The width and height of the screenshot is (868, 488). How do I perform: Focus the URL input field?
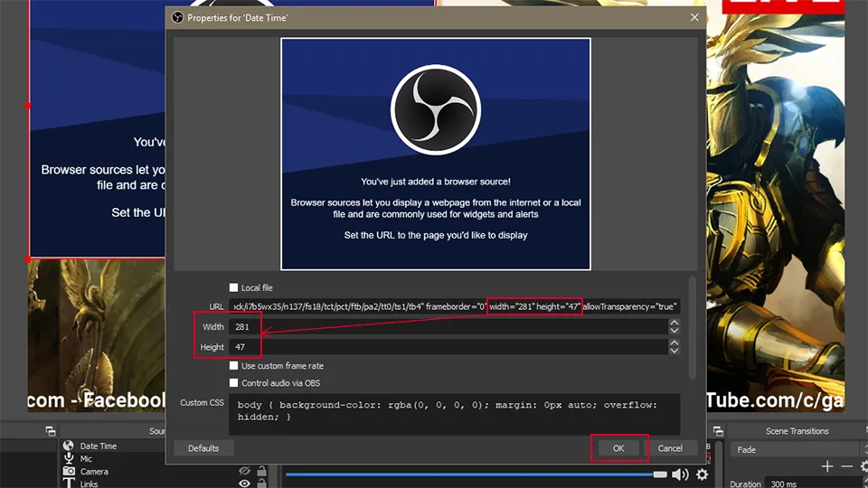coord(455,306)
